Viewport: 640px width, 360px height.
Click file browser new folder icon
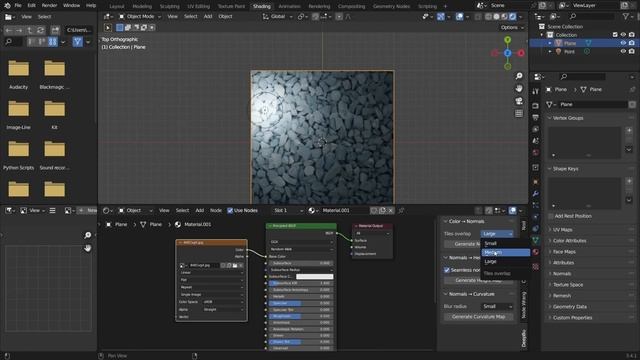coord(55,30)
